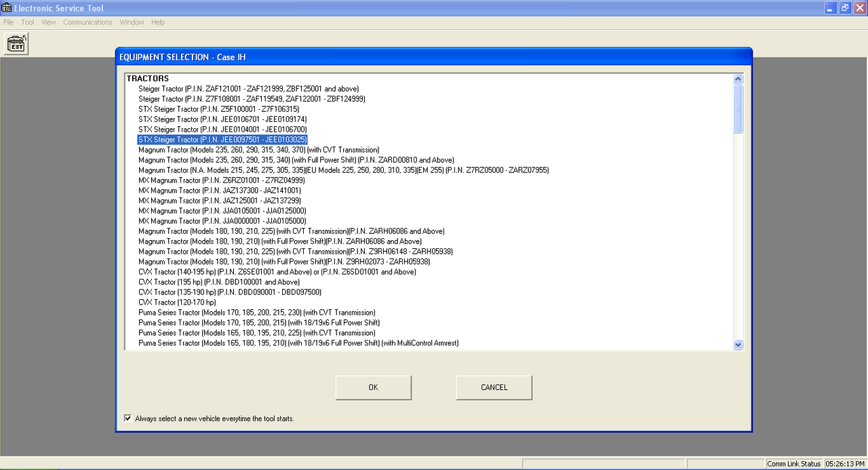Click the list scrollbar down arrow
The width and height of the screenshot is (868, 470).
[738, 345]
